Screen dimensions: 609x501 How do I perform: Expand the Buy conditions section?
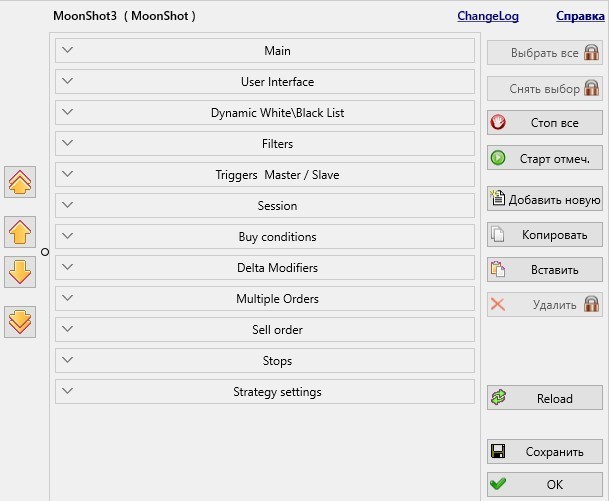(x=265, y=237)
